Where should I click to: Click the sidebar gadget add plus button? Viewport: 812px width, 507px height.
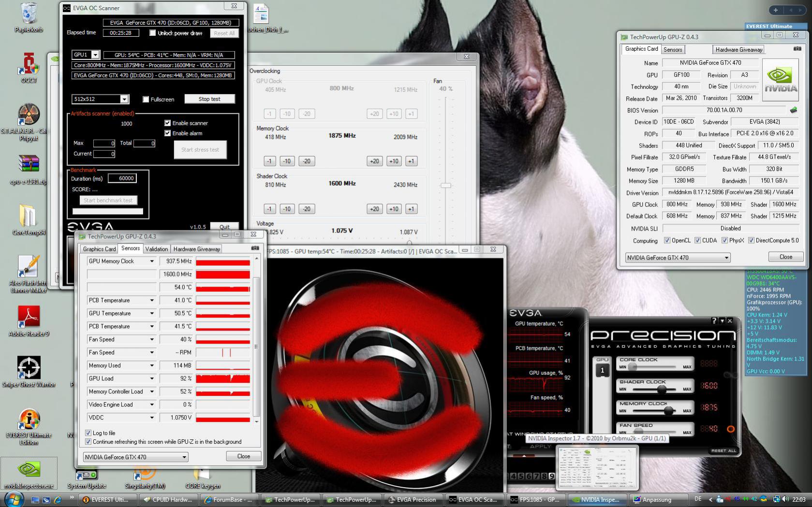click(x=776, y=10)
